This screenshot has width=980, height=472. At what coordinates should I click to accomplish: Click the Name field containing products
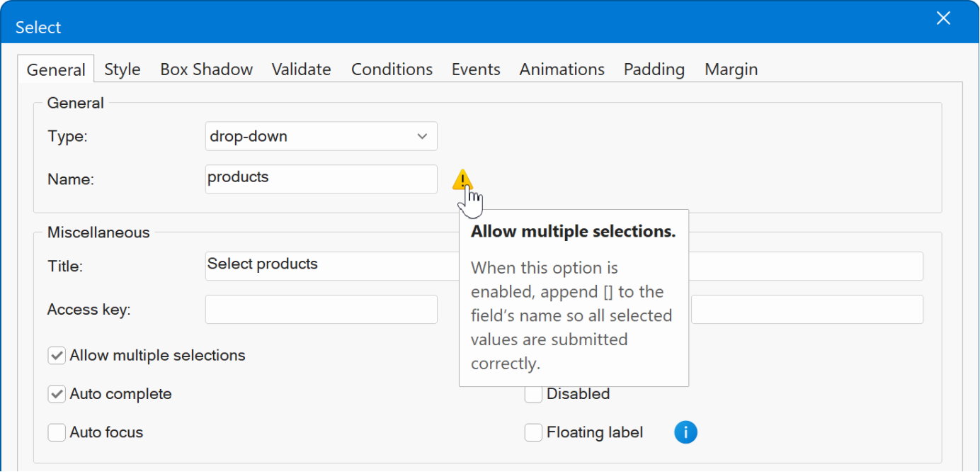click(x=321, y=179)
